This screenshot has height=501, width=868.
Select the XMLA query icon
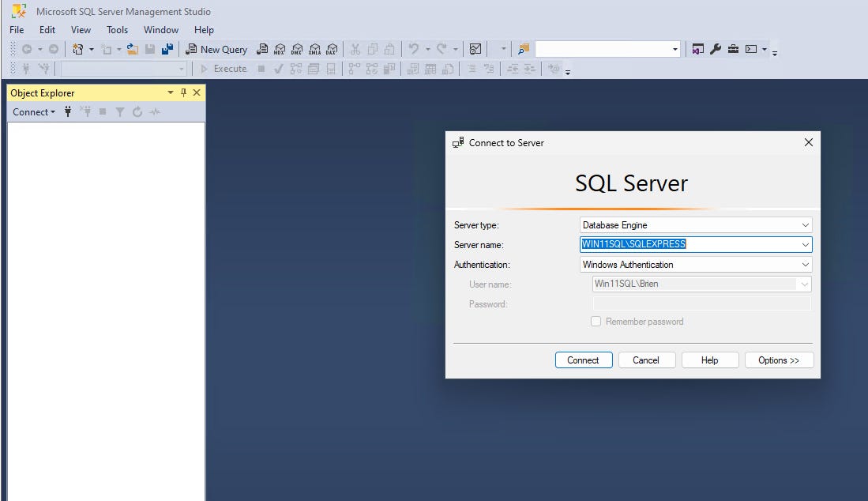click(x=314, y=49)
